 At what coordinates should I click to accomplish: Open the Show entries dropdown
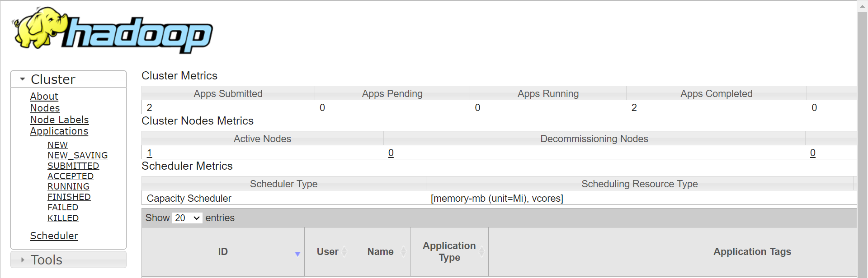coord(187,218)
